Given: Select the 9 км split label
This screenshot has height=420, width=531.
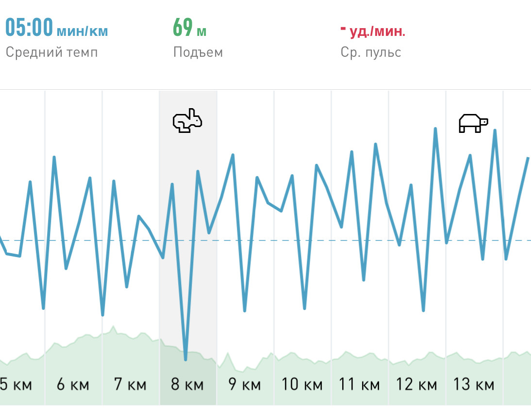Looking at the screenshot, I should coord(245,385).
